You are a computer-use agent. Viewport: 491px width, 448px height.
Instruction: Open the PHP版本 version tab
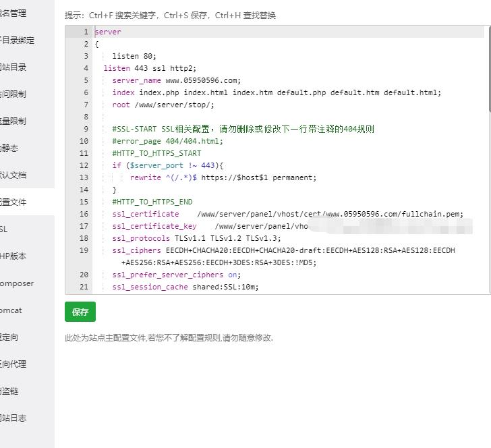(x=27, y=256)
